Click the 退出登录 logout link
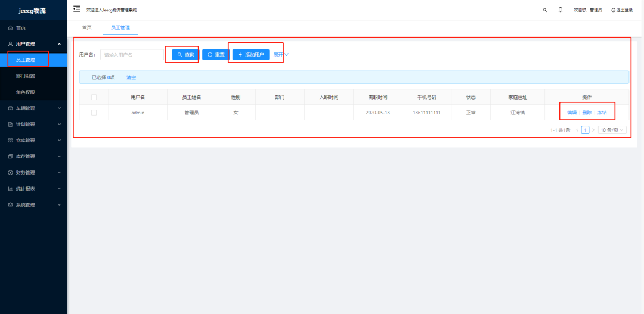Viewport: 644px width, 314px height. (622, 10)
